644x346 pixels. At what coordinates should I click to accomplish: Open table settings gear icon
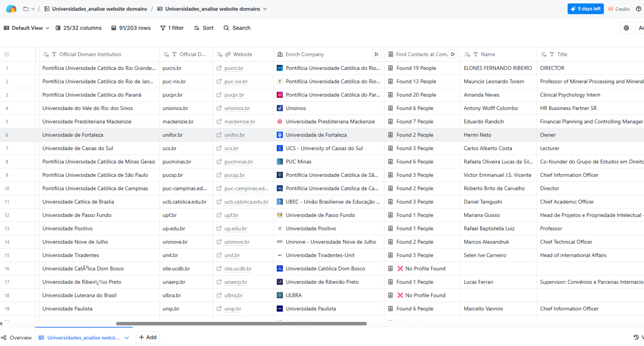point(626,28)
